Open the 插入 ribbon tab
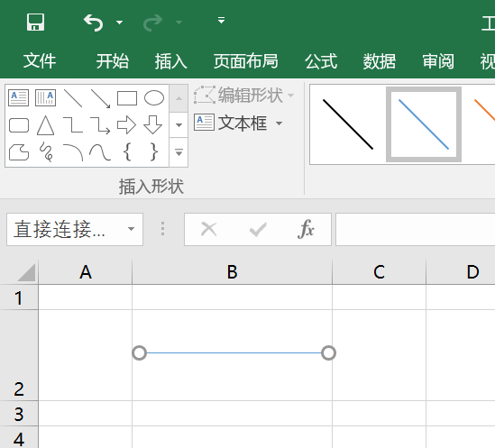This screenshot has width=495, height=448. (x=170, y=61)
